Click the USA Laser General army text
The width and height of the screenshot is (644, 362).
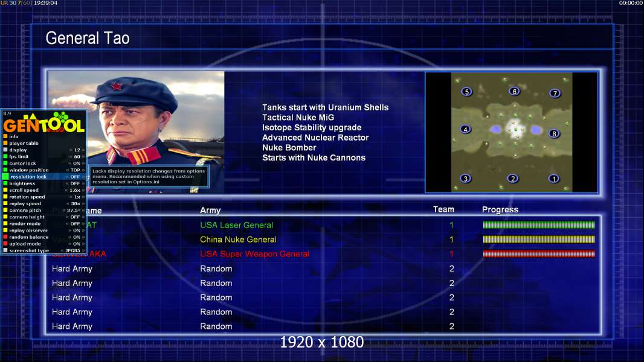[237, 225]
